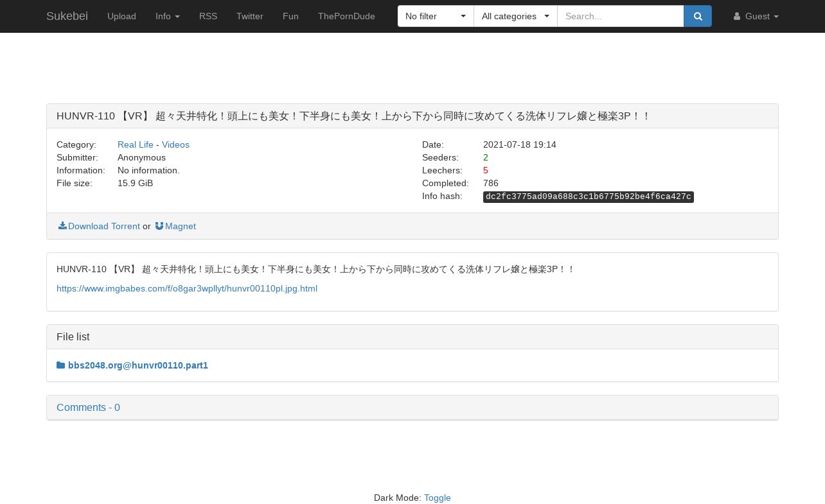Screen dimensions: 825x504
Task: Download Torrent file link
Action: pyautogui.click(x=99, y=226)
